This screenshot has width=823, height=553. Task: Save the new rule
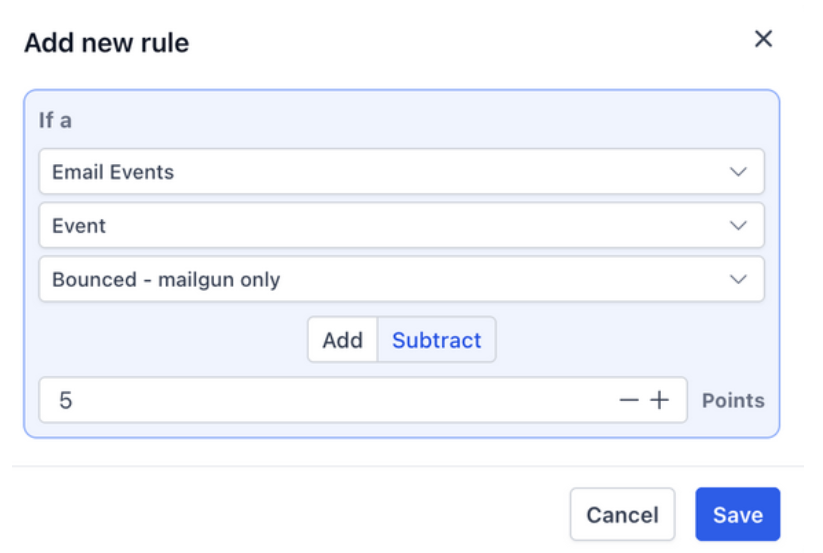pos(737,515)
